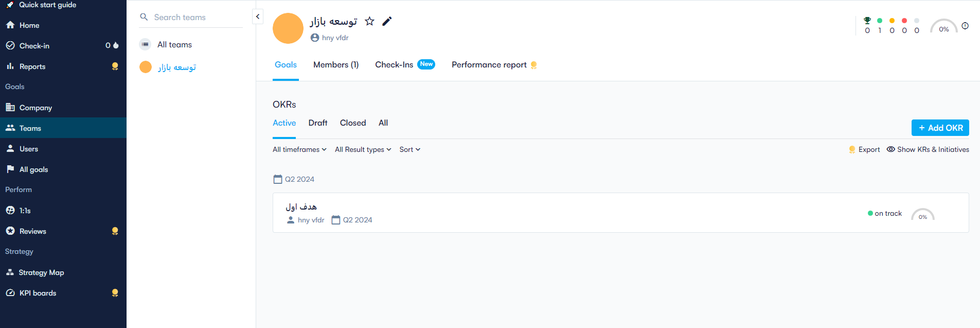Image resolution: width=980 pixels, height=328 pixels.
Task: Click the All teams list icon
Action: tap(146, 44)
